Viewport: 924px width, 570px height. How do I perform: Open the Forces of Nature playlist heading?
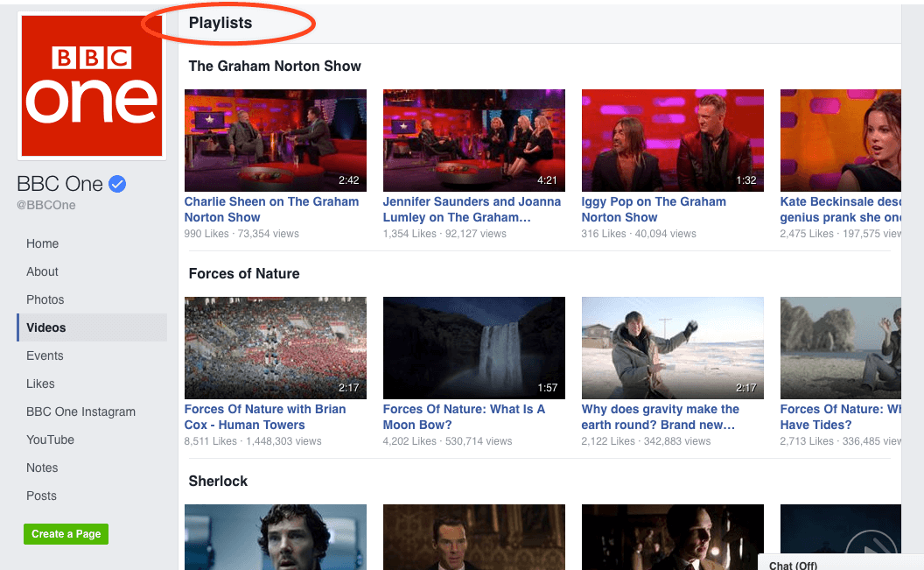pyautogui.click(x=244, y=273)
